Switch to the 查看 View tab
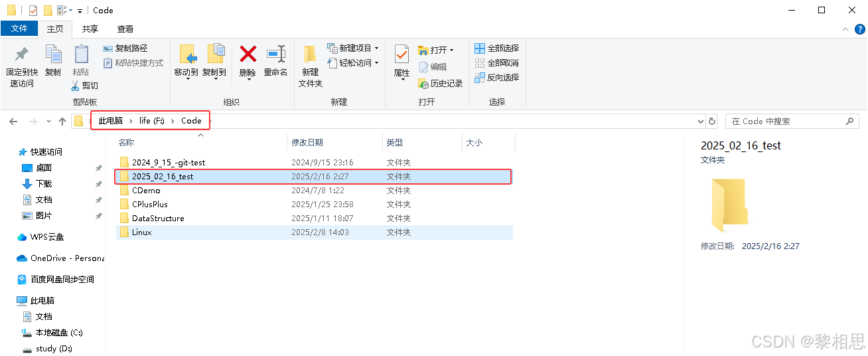 125,29
